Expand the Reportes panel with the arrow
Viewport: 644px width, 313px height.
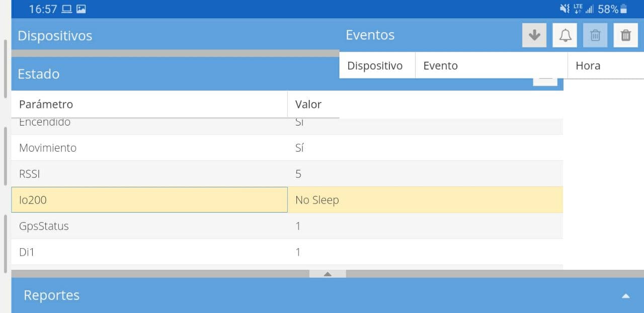click(x=625, y=296)
